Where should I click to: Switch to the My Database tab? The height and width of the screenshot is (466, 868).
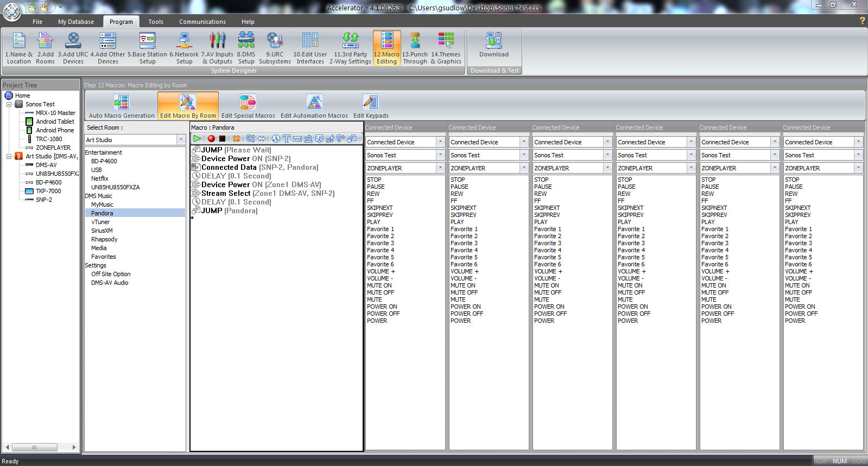(x=76, y=22)
